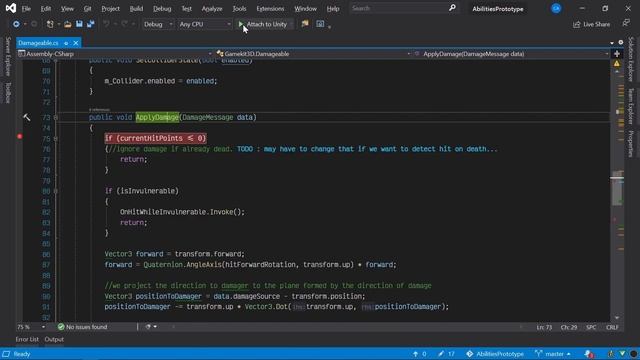This screenshot has height=360, width=640.
Task: Open the Build menu
Action: tap(136, 9)
